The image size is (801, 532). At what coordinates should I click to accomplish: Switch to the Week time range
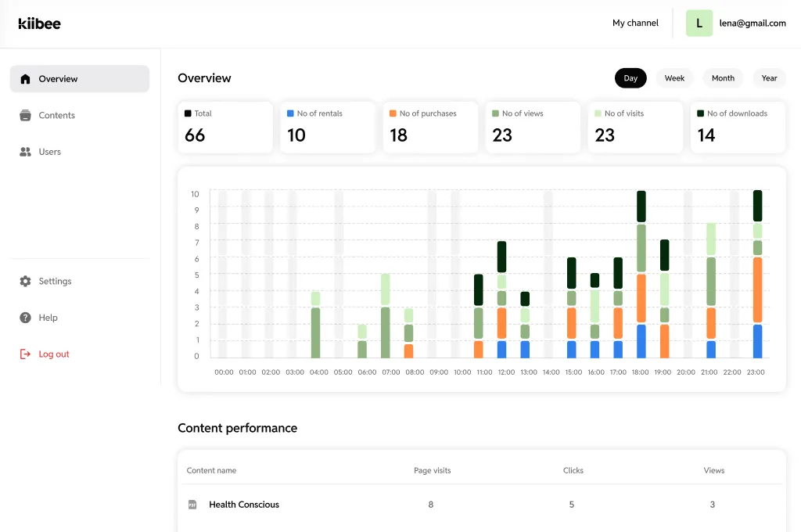click(674, 78)
